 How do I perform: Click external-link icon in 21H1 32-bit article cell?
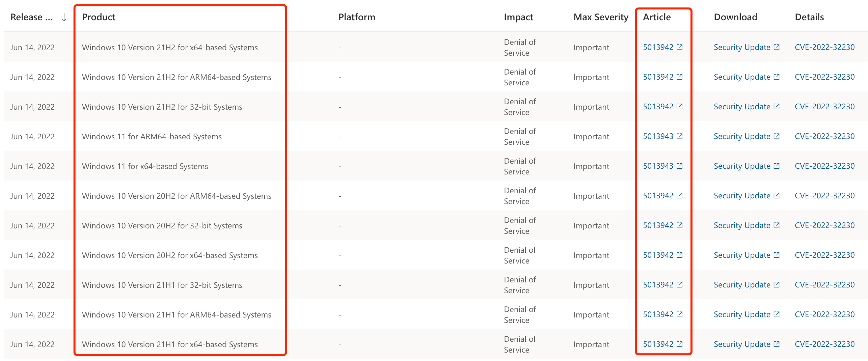click(680, 285)
